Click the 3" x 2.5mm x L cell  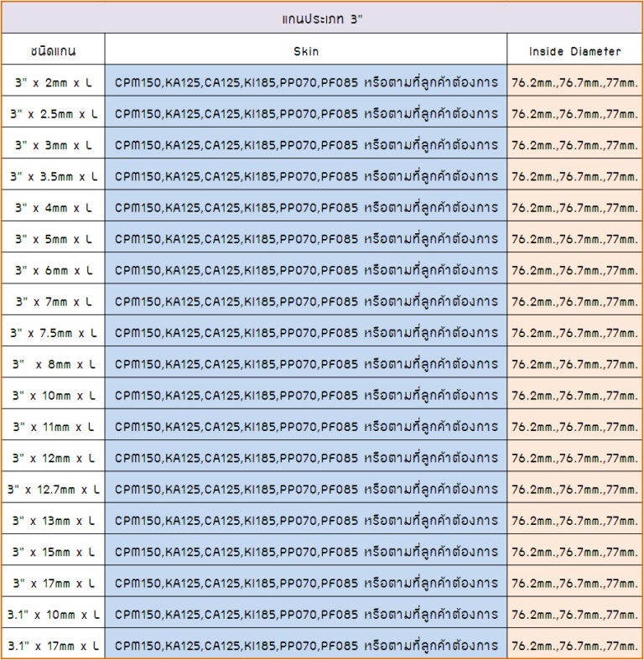(x=54, y=112)
